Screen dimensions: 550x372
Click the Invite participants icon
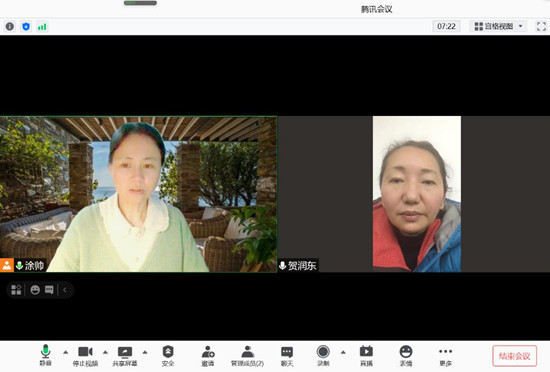(208, 356)
